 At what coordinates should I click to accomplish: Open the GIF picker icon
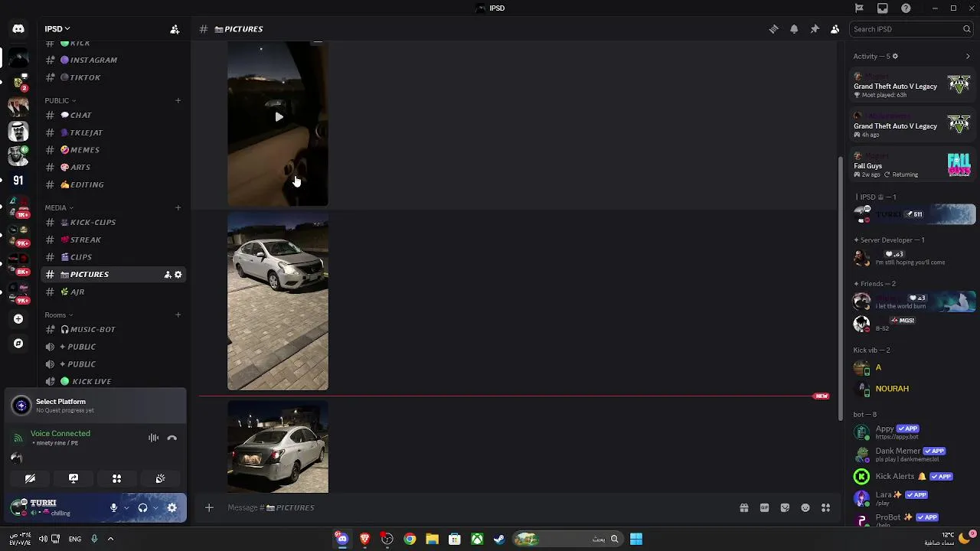click(x=764, y=507)
